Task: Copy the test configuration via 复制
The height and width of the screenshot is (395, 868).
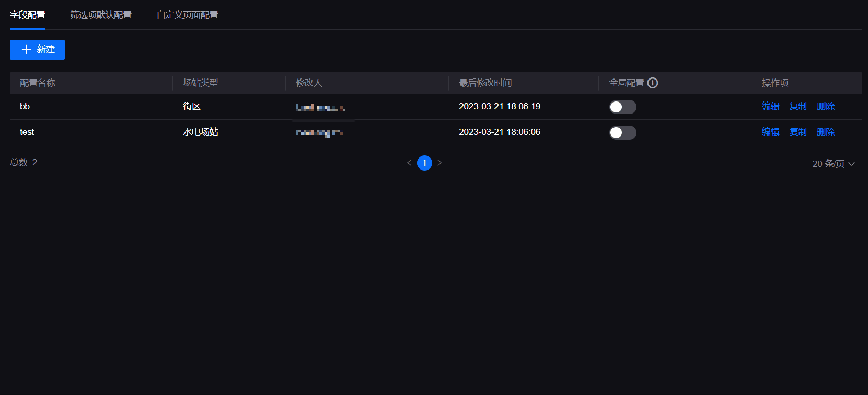Action: pyautogui.click(x=798, y=132)
